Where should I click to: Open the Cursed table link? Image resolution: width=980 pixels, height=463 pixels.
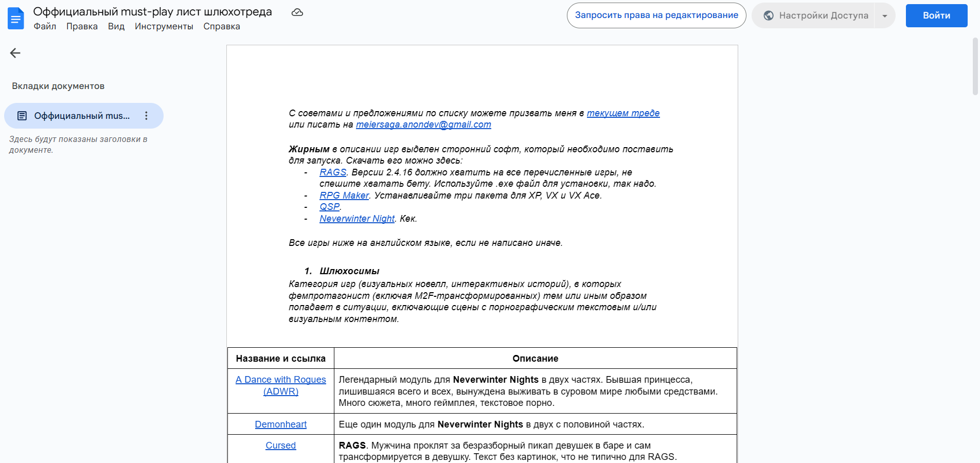(281, 446)
